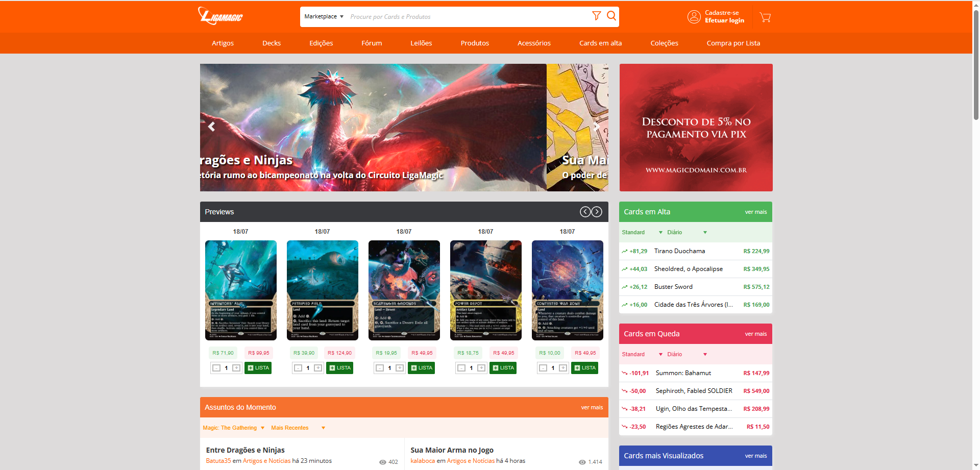The width and height of the screenshot is (980, 470).
Task: Decrease quantity for Inventors' Fair card
Action: [x=216, y=368]
